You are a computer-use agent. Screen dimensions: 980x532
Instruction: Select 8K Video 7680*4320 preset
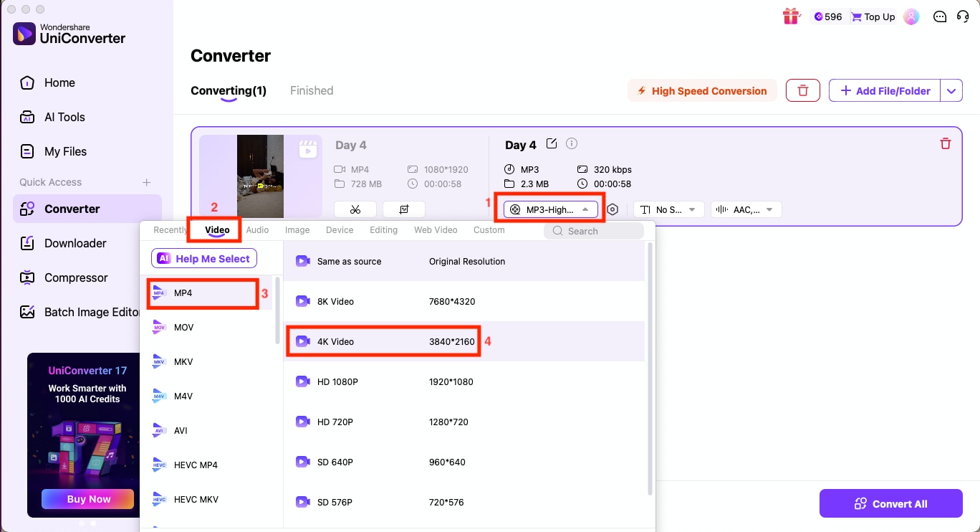tap(464, 301)
